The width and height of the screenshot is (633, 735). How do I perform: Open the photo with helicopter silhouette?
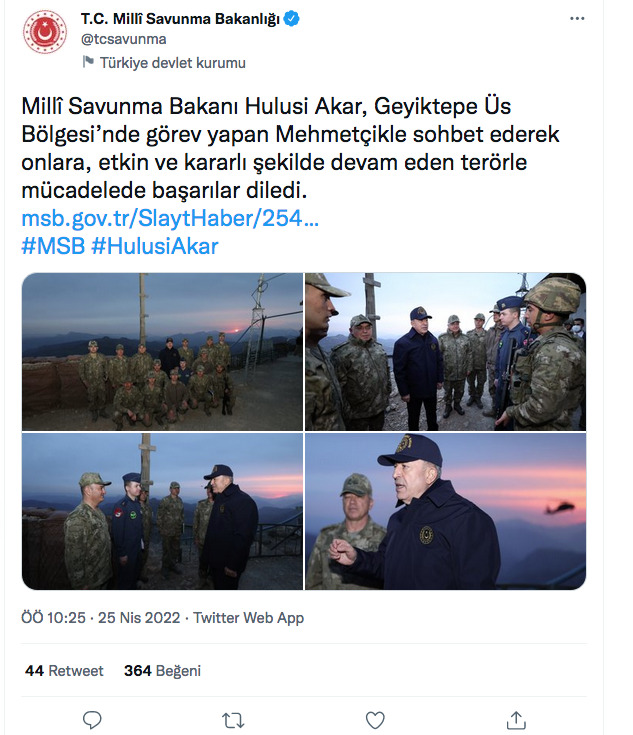(x=445, y=511)
